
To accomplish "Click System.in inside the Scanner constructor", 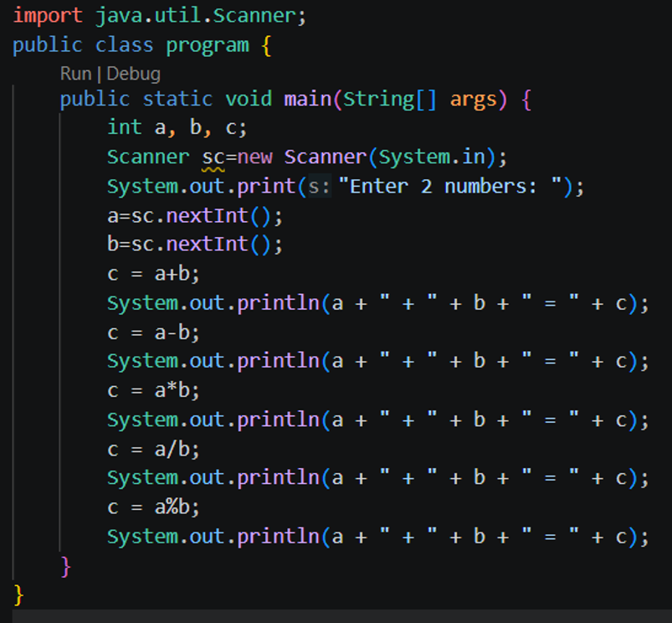I will coord(432,157).
